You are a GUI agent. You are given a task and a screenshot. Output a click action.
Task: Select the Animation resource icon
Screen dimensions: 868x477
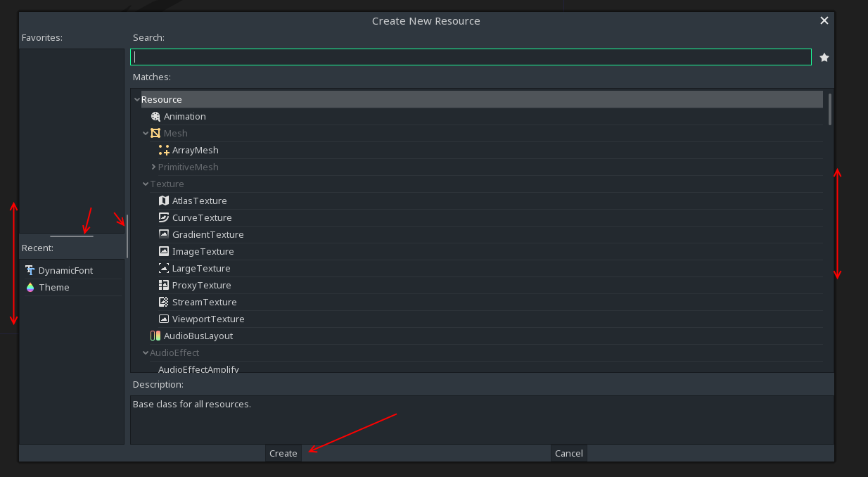click(155, 116)
